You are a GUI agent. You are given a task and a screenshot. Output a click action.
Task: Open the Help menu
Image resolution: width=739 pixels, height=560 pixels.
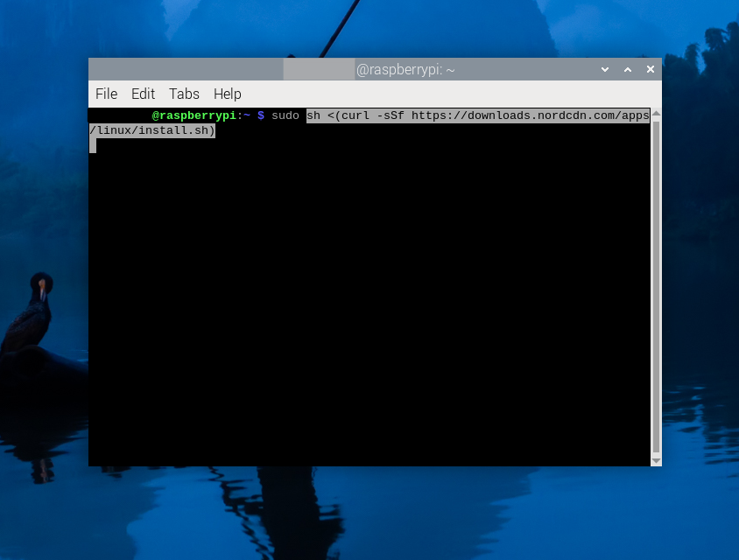[x=227, y=94]
